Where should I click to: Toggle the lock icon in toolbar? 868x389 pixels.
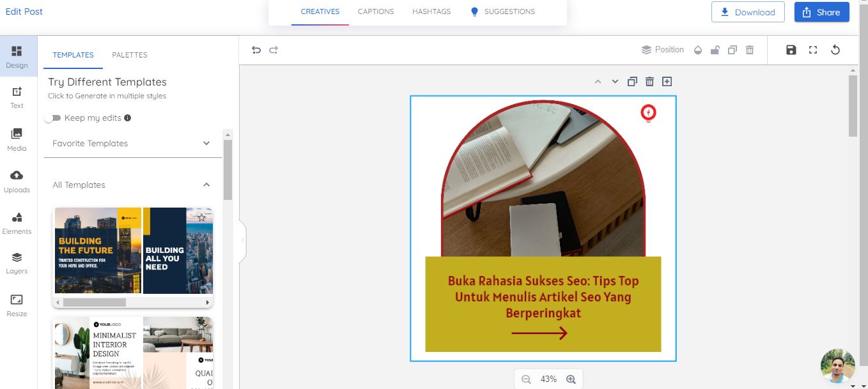[716, 50]
